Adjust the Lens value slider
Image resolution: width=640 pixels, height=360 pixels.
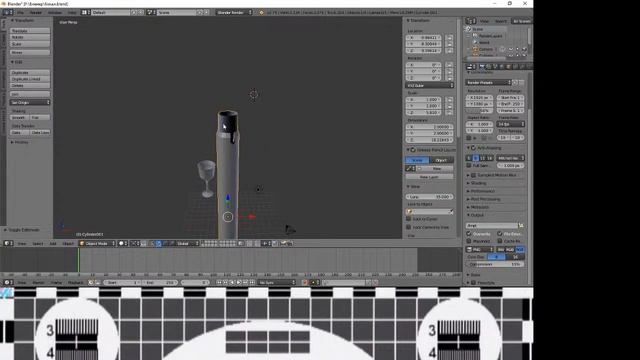click(x=429, y=197)
